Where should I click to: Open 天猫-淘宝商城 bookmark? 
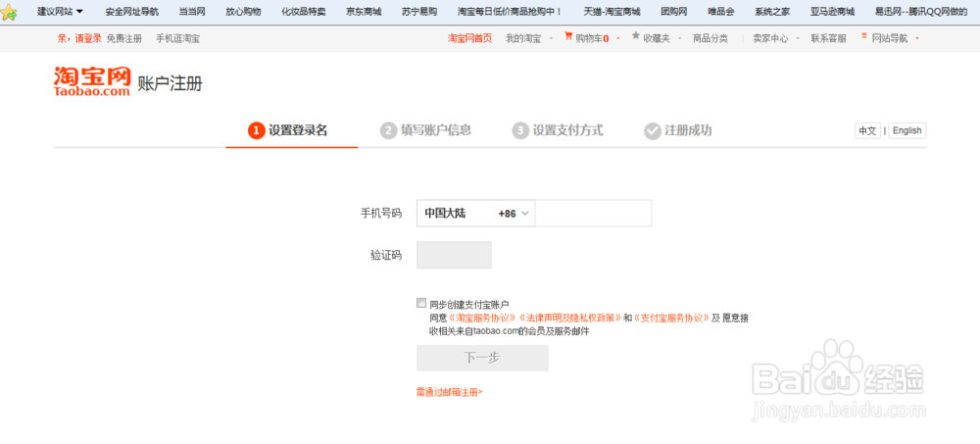[x=612, y=11]
